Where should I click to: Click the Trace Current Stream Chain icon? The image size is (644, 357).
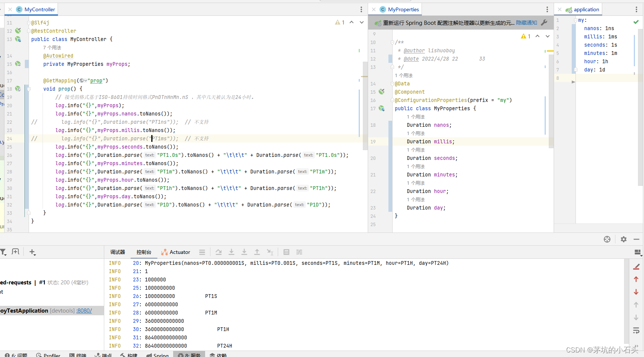pyautogui.click(x=299, y=252)
